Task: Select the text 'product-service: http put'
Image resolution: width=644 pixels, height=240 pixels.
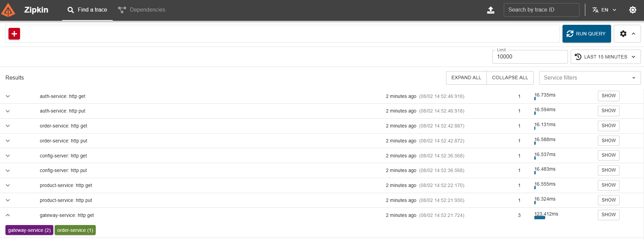Action: (x=66, y=200)
